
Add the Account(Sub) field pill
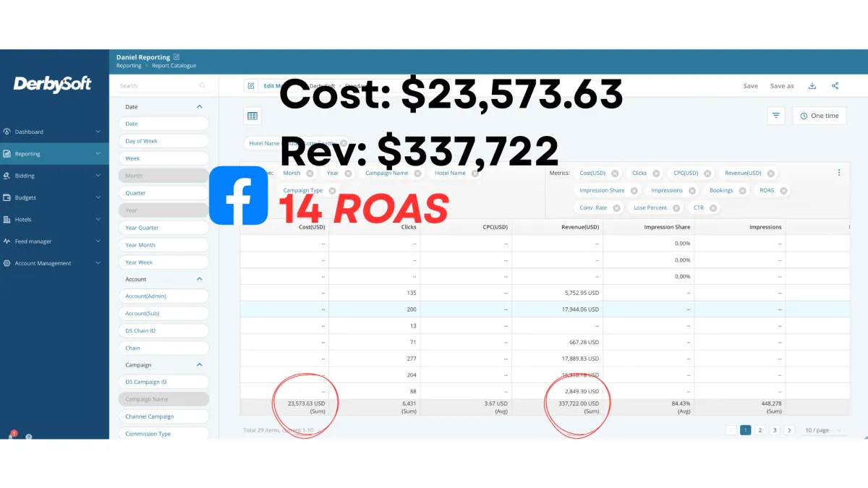pos(163,314)
